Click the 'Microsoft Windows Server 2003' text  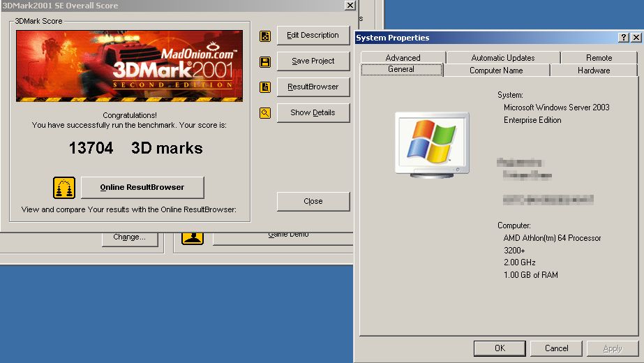pos(557,108)
